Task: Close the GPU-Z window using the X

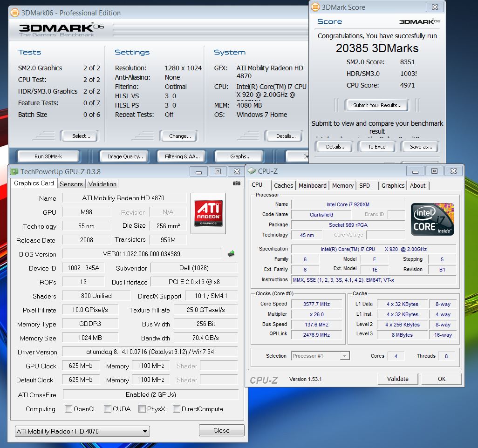Action: [237, 171]
